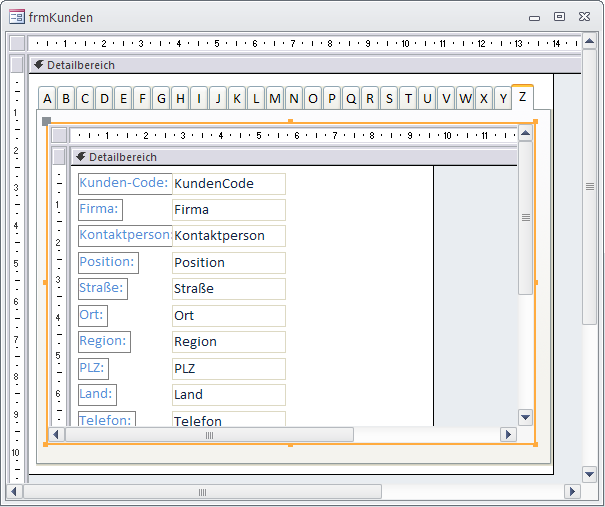The height and width of the screenshot is (507, 605).
Task: Click the outer window horizontal scrollbar thumb
Action: coord(202,492)
